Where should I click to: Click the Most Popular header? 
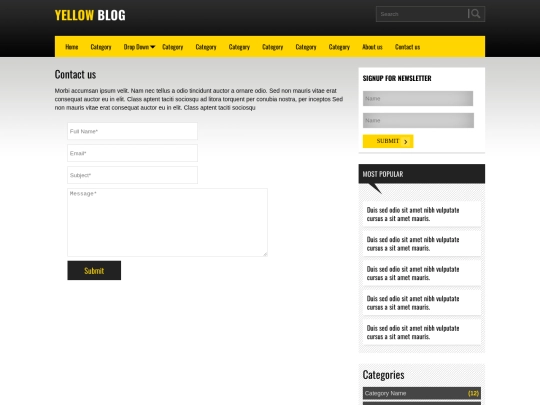(422, 174)
